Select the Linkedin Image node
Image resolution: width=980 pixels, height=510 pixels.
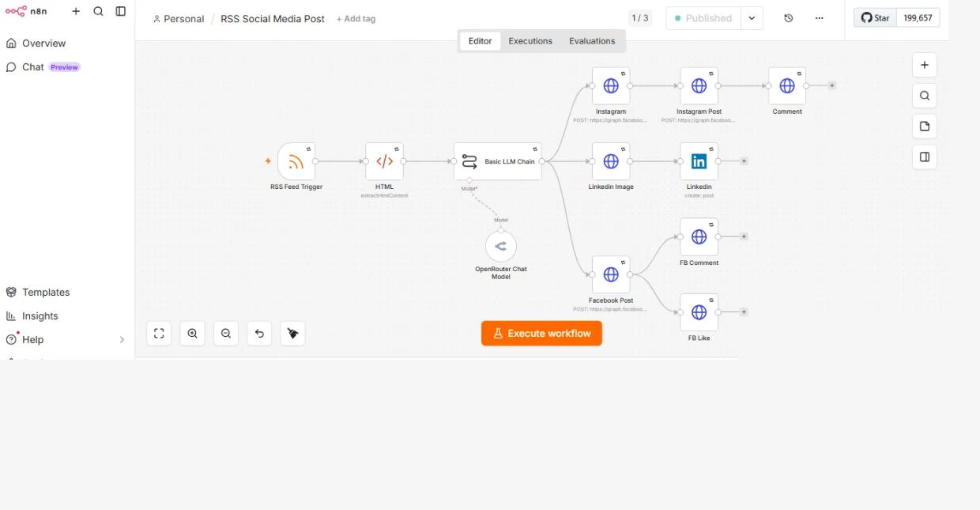pyautogui.click(x=611, y=161)
